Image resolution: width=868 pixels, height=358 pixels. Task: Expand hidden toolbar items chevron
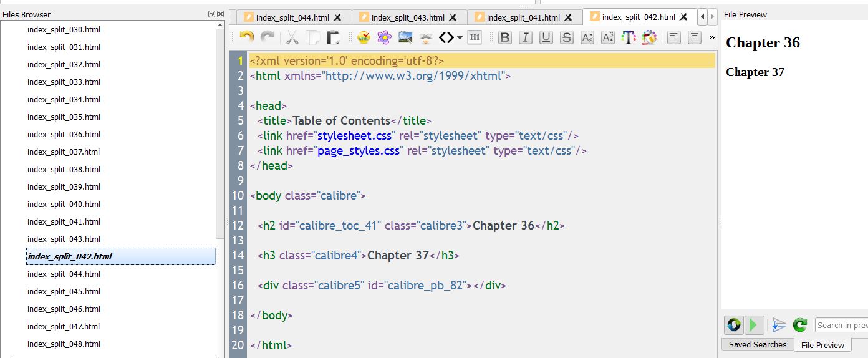click(711, 37)
